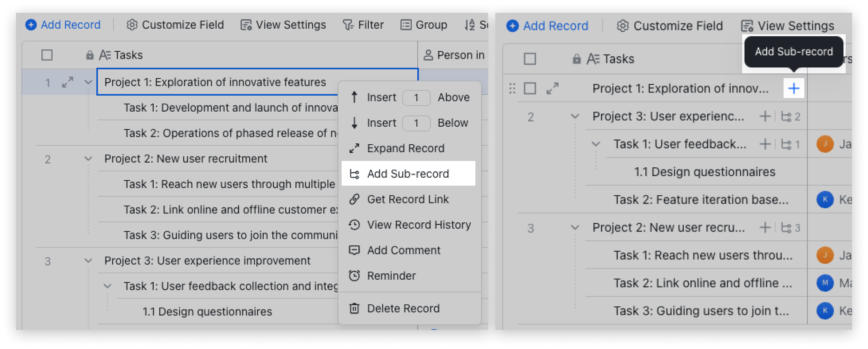Toggle select-all checkbox in left Tasks header
The width and height of the screenshot is (868, 349).
47,55
